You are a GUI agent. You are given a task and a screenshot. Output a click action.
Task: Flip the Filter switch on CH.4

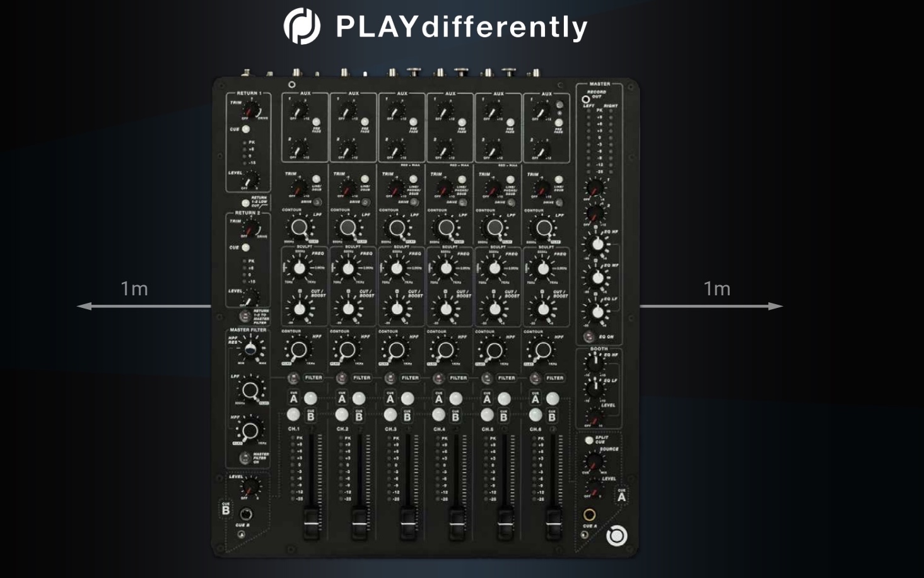[x=439, y=378]
